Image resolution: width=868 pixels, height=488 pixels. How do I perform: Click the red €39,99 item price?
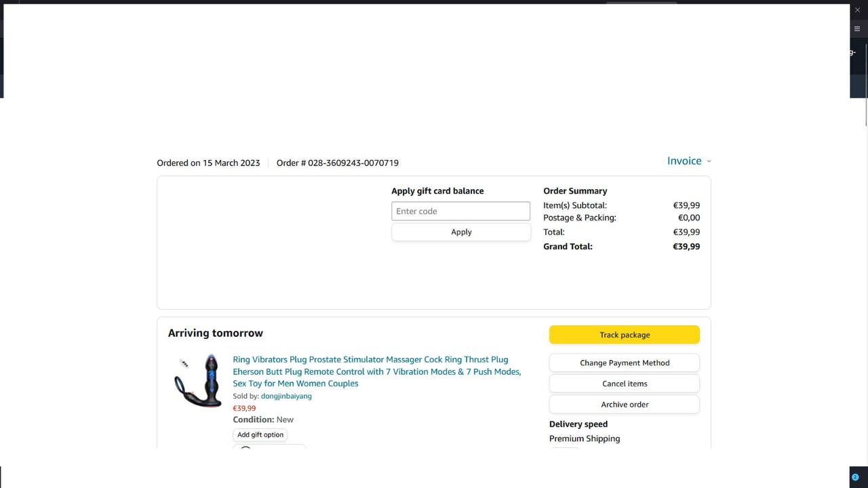point(244,409)
